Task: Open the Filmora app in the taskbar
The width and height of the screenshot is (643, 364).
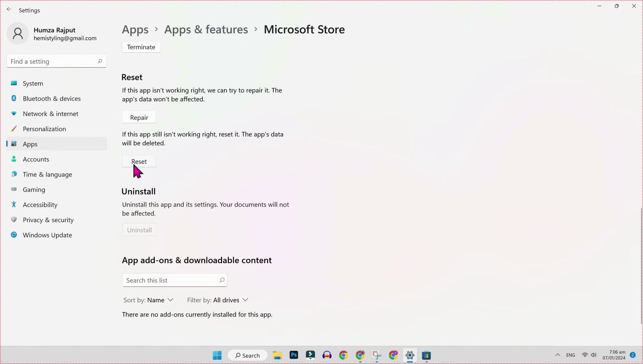Action: pyautogui.click(x=310, y=355)
